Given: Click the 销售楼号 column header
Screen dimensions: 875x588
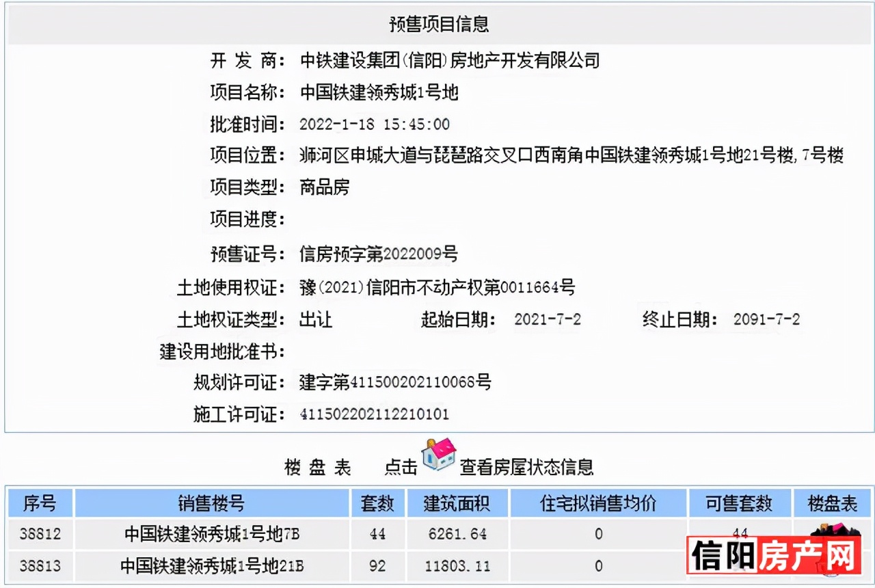Looking at the screenshot, I should tap(212, 504).
